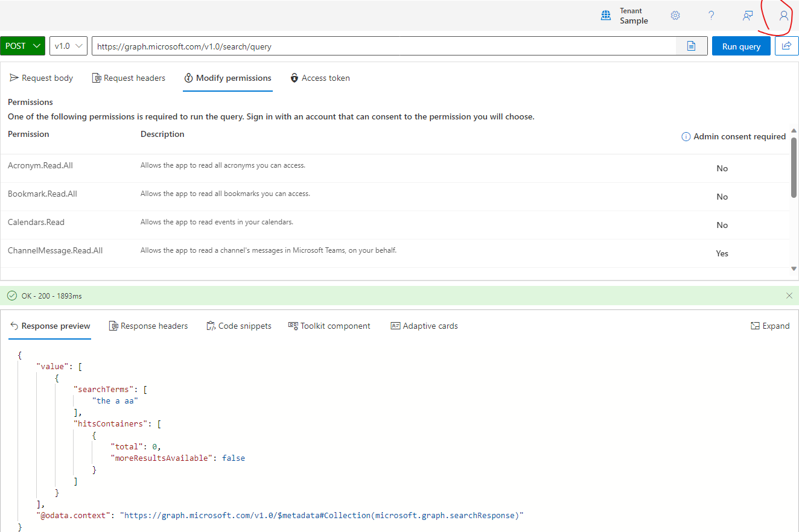Click the graph.microsoft.com URL input field
Screen dimensions: 799x532
tap(392, 45)
